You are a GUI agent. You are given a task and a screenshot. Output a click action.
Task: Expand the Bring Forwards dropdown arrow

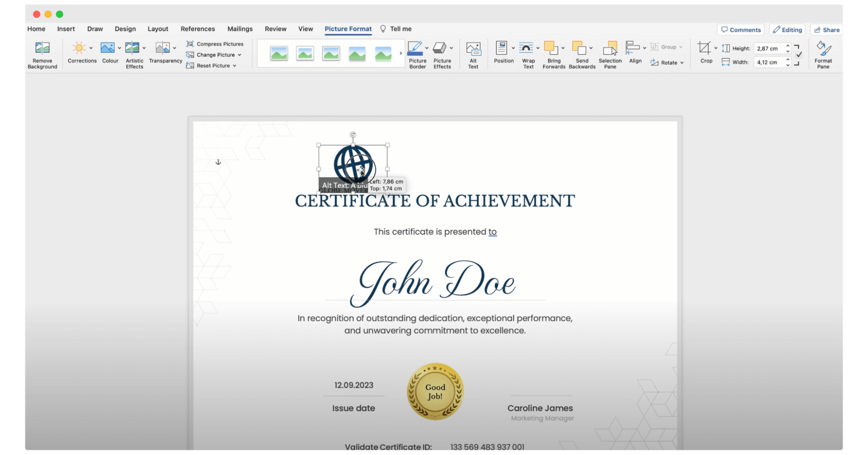[x=563, y=48]
